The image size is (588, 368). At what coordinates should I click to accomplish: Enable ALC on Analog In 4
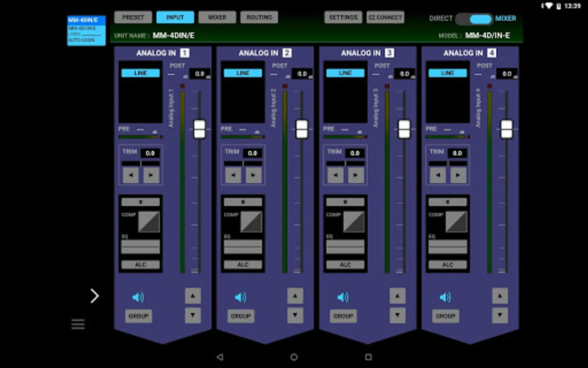click(x=448, y=265)
